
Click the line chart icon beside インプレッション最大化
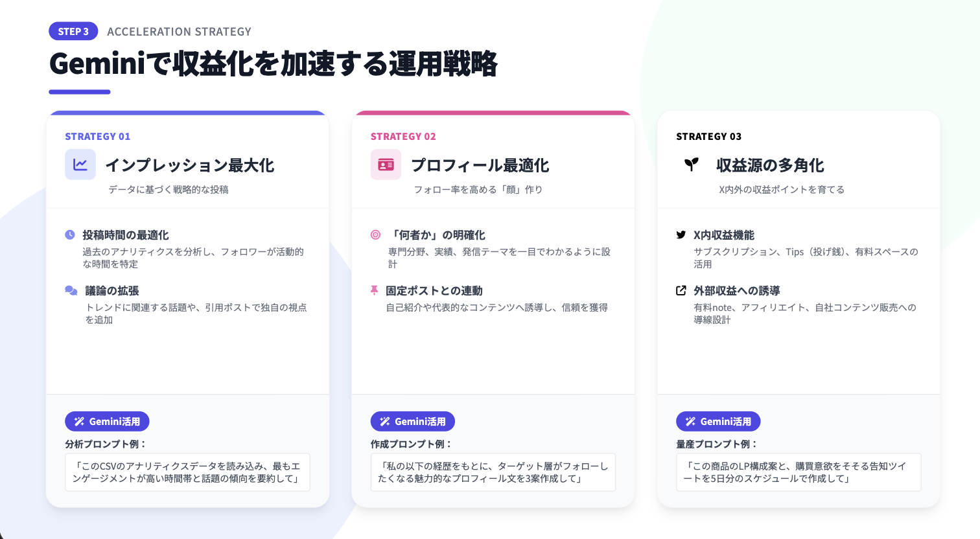[80, 165]
